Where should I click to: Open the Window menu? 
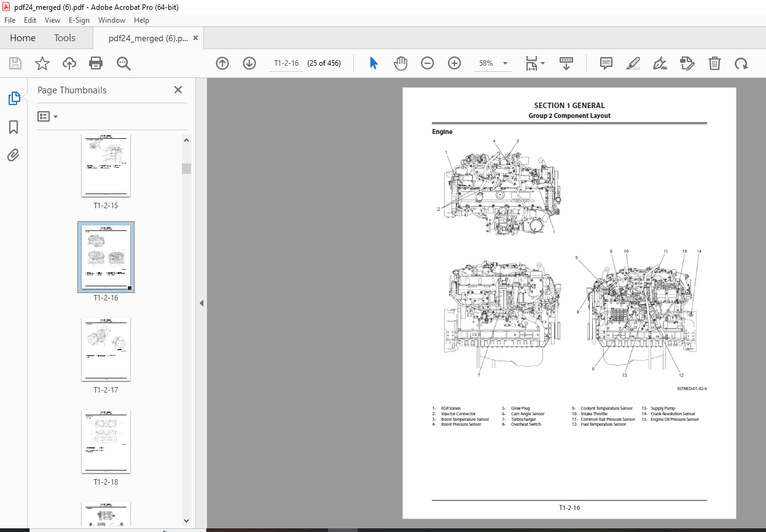pos(112,20)
